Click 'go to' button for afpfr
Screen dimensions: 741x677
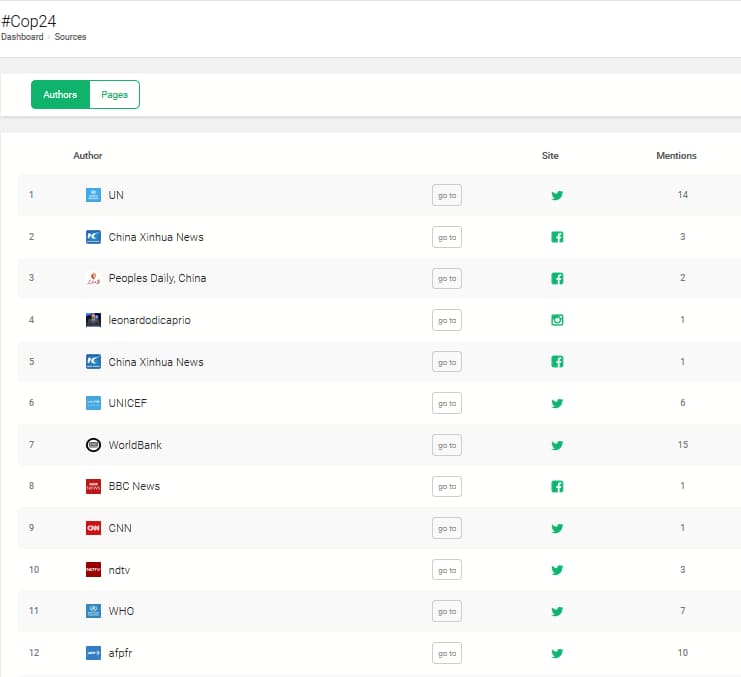pos(447,653)
